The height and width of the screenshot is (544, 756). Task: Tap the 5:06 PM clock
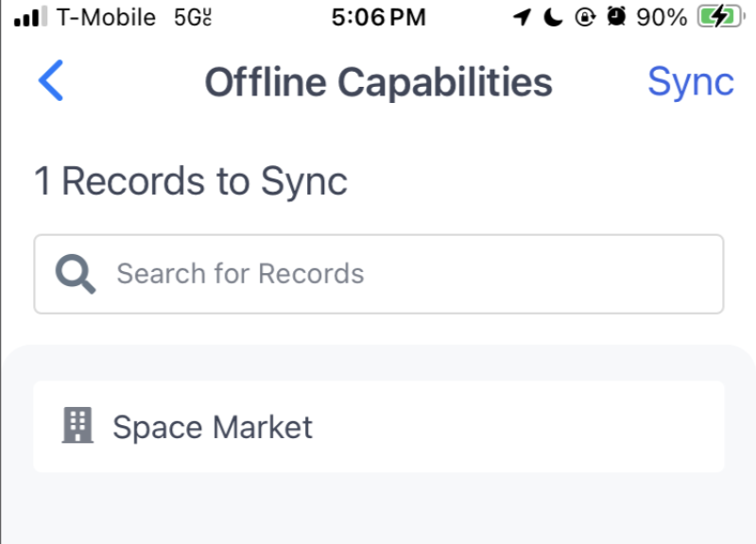(x=379, y=17)
